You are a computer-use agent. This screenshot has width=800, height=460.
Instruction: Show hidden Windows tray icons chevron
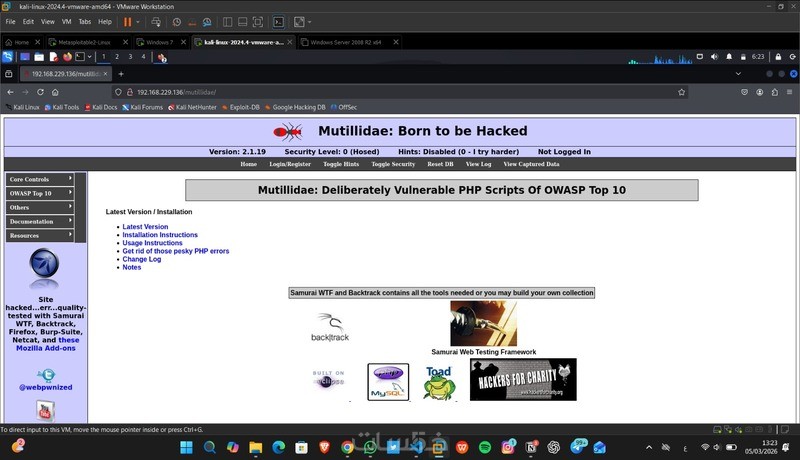pos(649,447)
